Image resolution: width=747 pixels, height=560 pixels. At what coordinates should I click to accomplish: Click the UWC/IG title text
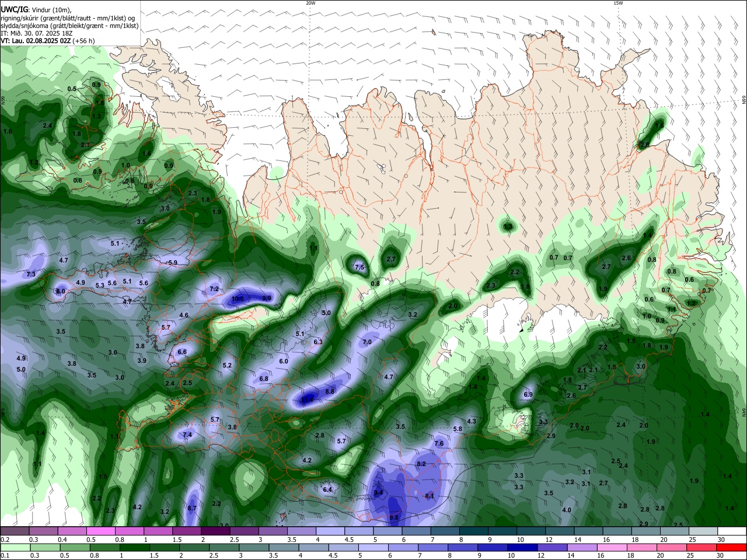click(14, 10)
